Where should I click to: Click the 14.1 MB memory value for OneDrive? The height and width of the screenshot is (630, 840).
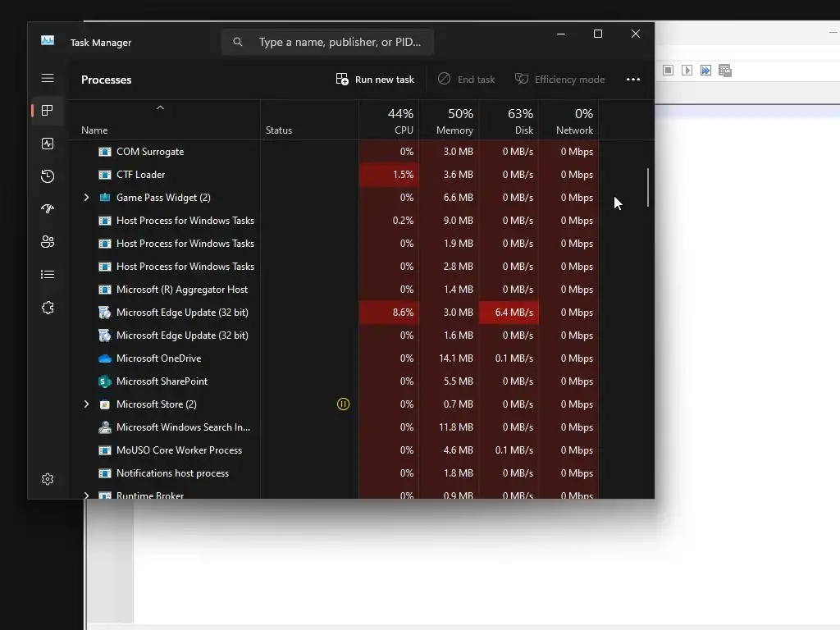click(x=449, y=358)
